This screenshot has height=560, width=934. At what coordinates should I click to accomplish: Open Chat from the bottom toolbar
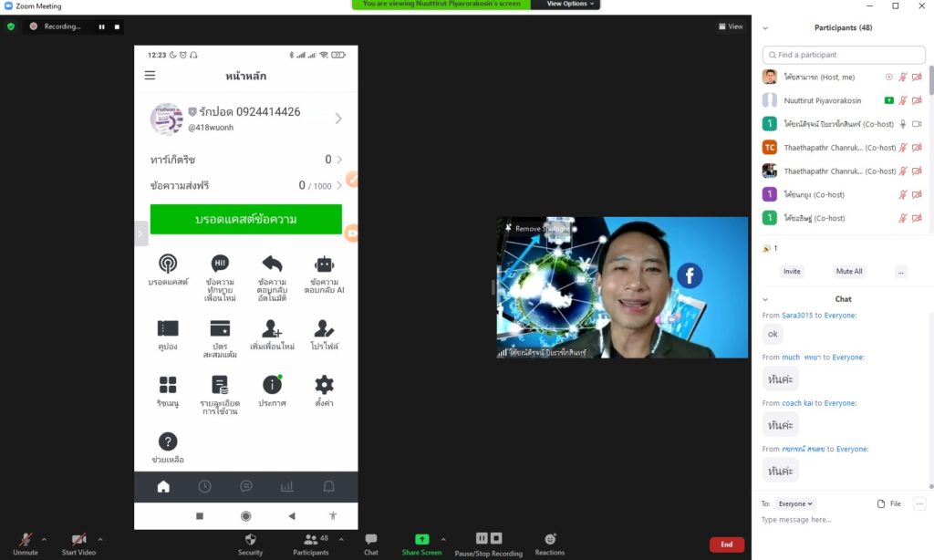point(371,539)
